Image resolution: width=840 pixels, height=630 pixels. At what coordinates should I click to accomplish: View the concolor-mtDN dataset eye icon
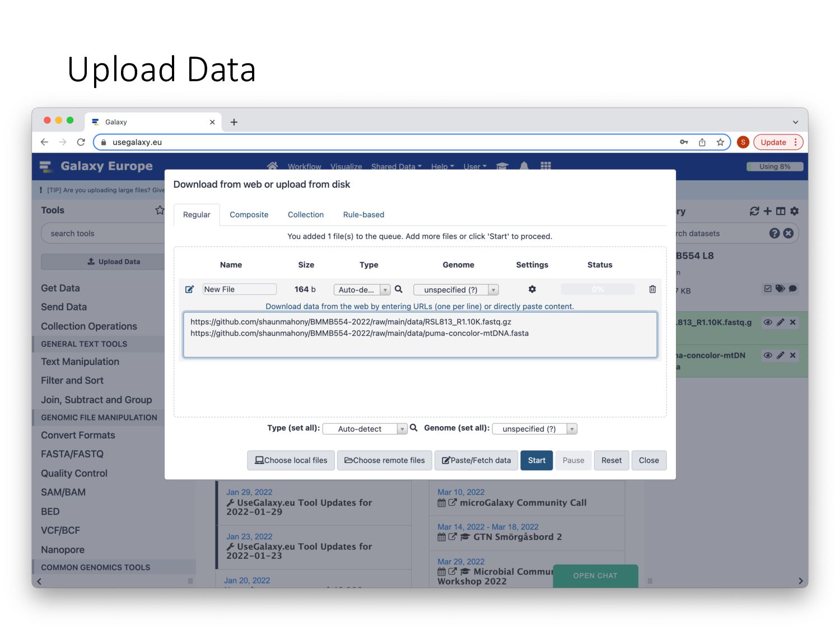[768, 356]
